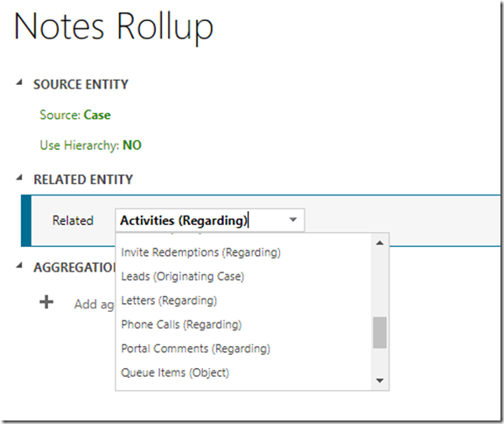Pick Queue Items (Object) entry
The width and height of the screenshot is (504, 424).
pos(175,373)
